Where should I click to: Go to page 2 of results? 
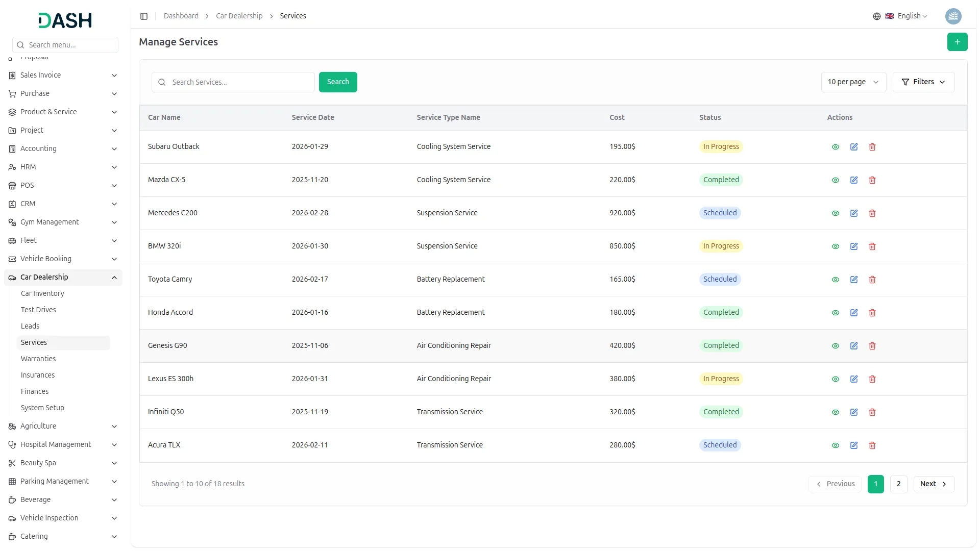coord(898,484)
